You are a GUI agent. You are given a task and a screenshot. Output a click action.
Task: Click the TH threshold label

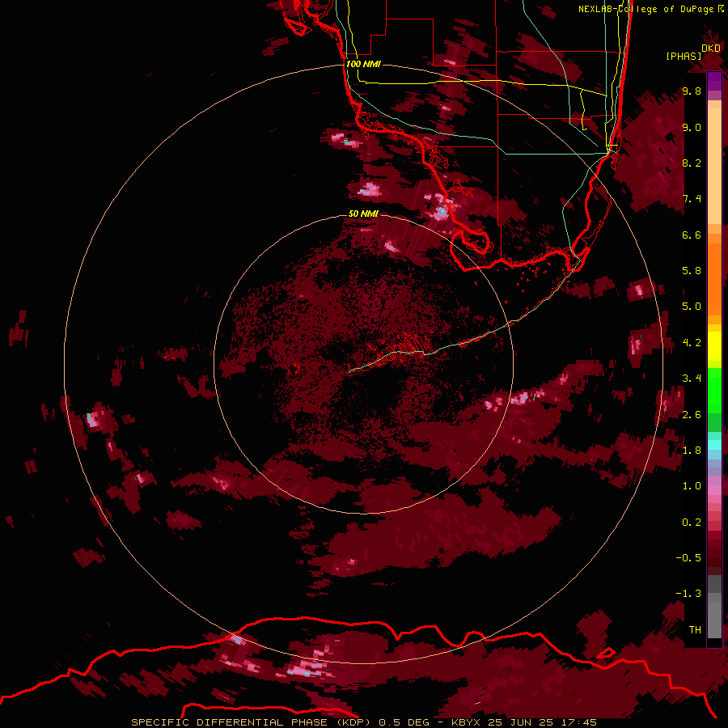[695, 629]
